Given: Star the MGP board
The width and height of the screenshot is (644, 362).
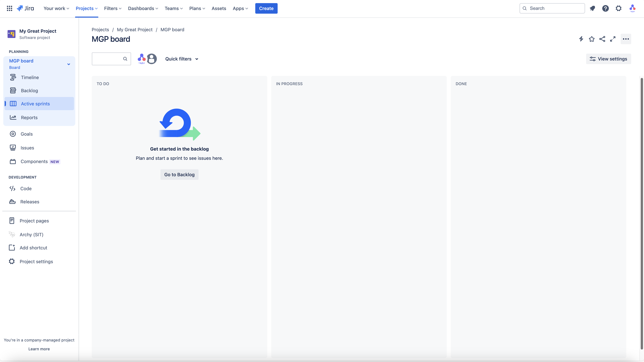Looking at the screenshot, I should pyautogui.click(x=592, y=39).
